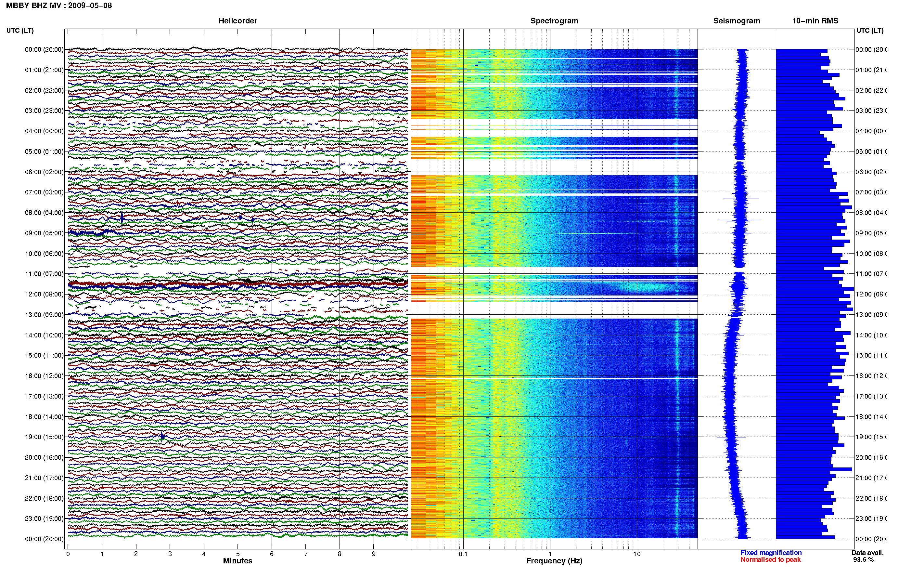Click the Data avail. 93.6 % readout

[867, 556]
